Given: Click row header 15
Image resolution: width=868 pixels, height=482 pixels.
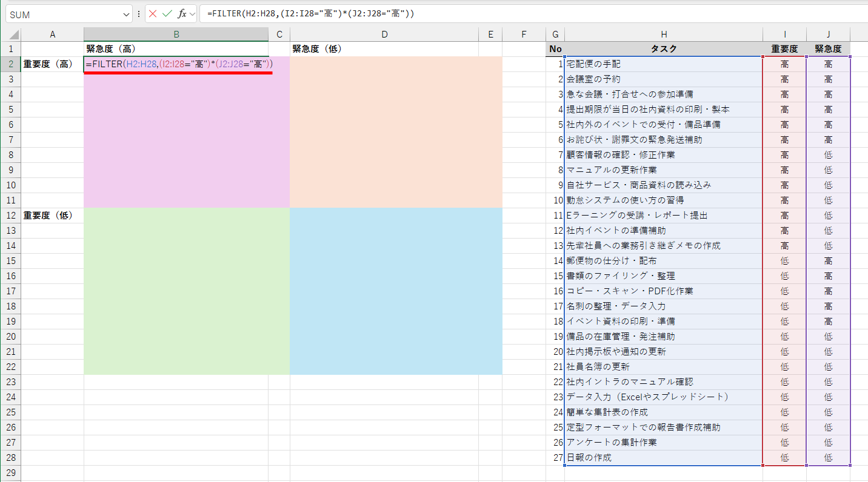Looking at the screenshot, I should (x=10, y=260).
